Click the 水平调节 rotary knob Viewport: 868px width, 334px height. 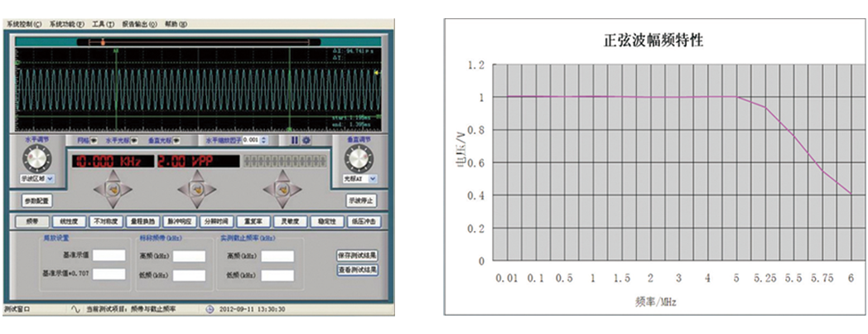[x=37, y=158]
